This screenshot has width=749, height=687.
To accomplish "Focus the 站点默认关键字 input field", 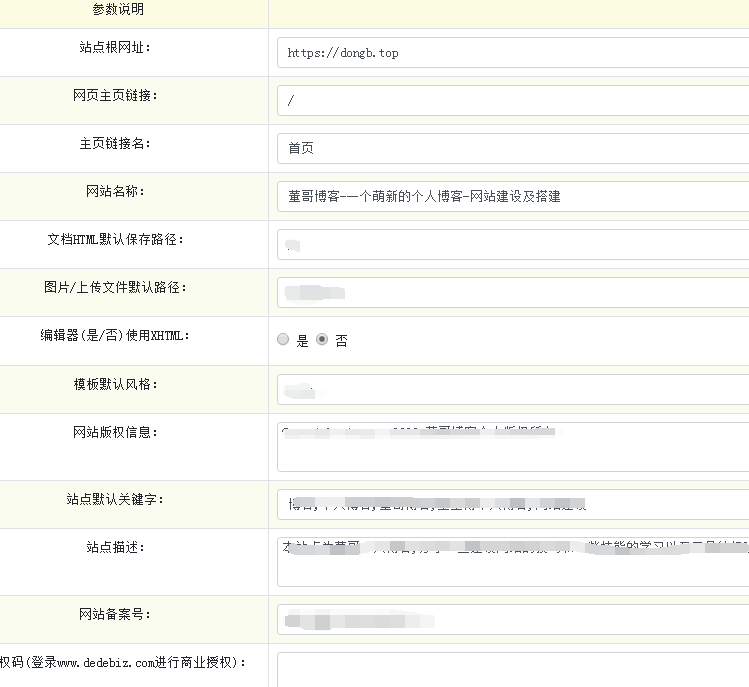I will [513, 504].
